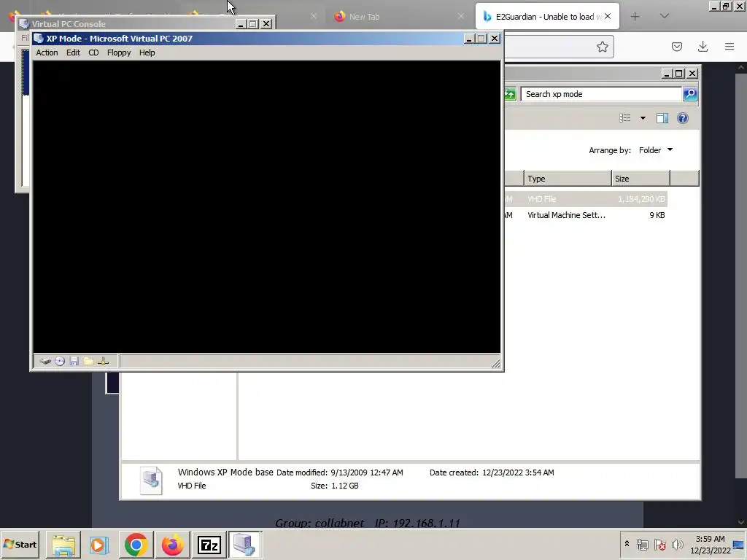Screen dimensions: 747x560
Task: Click the XP Mode window title bar icon
Action: click(x=39, y=39)
